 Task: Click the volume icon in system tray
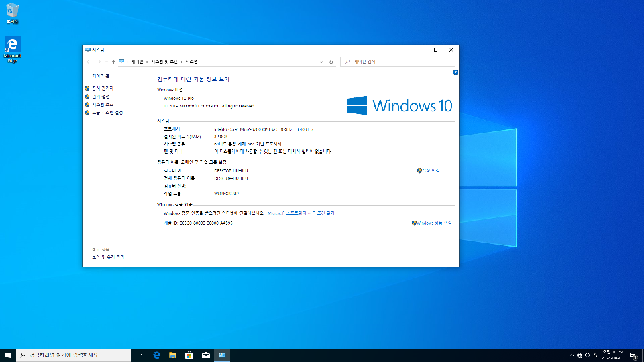pyautogui.click(x=588, y=355)
